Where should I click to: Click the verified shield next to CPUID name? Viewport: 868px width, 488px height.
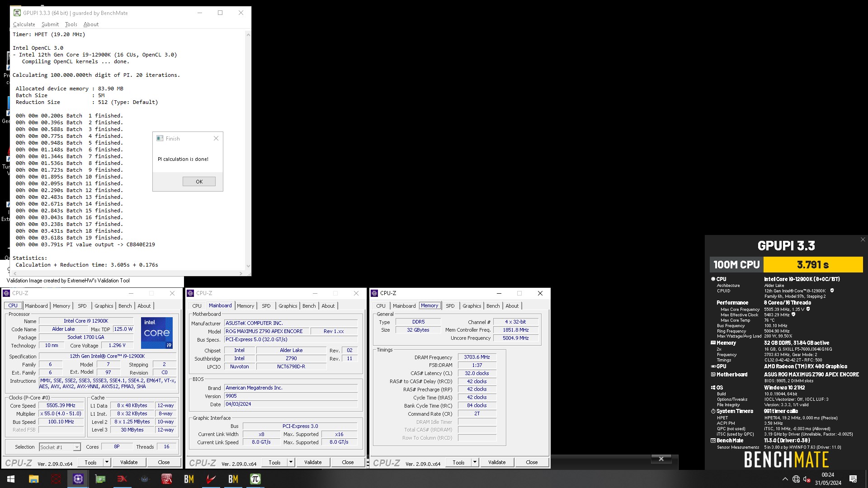[832, 291]
